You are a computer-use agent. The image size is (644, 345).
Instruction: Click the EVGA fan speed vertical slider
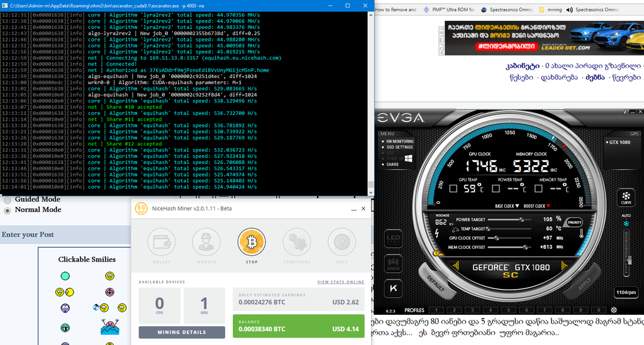628,253
